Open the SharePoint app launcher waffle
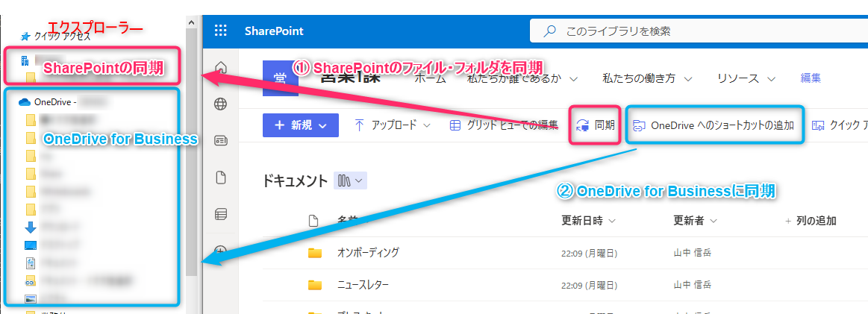This screenshot has width=868, height=314. (221, 31)
